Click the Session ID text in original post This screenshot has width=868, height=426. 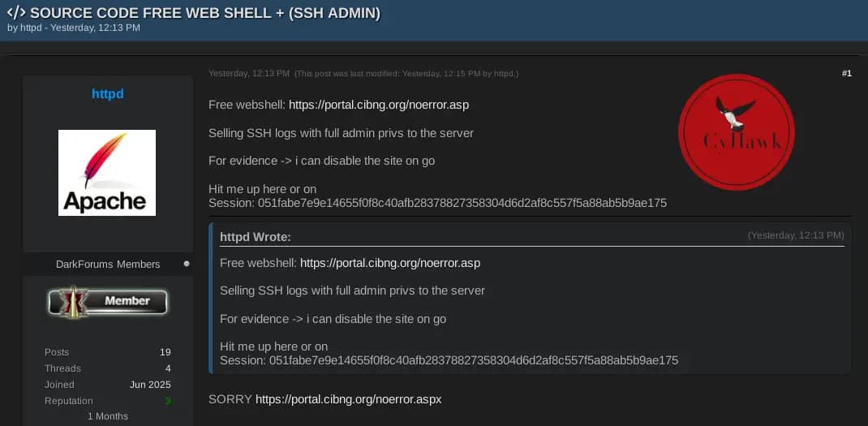point(438,204)
